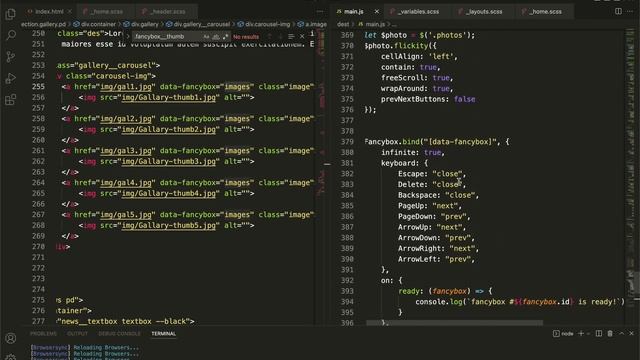This screenshot has height=360, width=640.
Task: Open the OUTPUT panel tab
Action: pos(77,333)
